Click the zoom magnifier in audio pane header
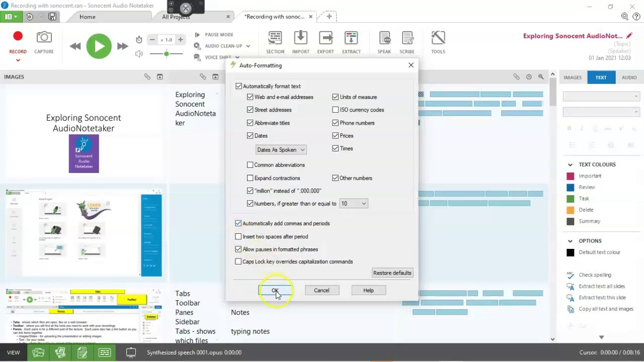Image resolution: width=644 pixels, height=362 pixels. 541,76
